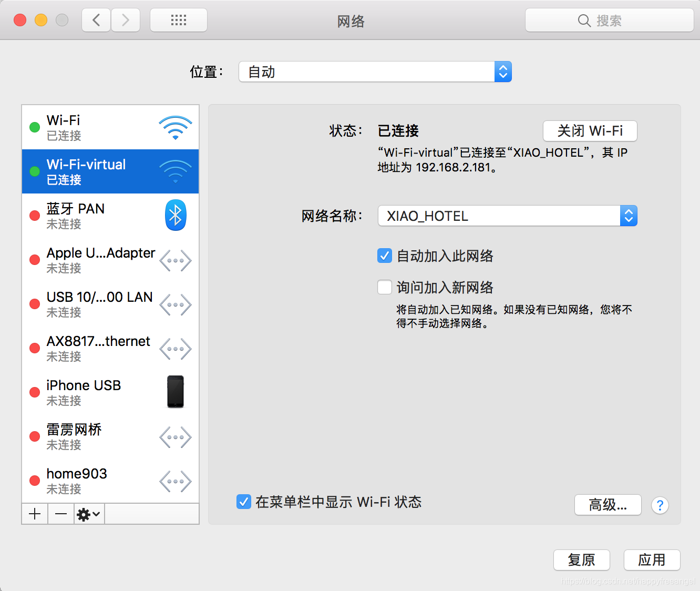The width and height of the screenshot is (700, 591).
Task: Click red status dot of iPhone USB
Action: click(x=35, y=392)
